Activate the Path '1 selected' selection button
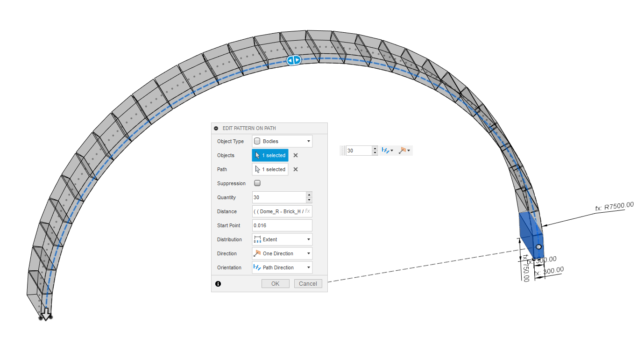 pyautogui.click(x=269, y=169)
